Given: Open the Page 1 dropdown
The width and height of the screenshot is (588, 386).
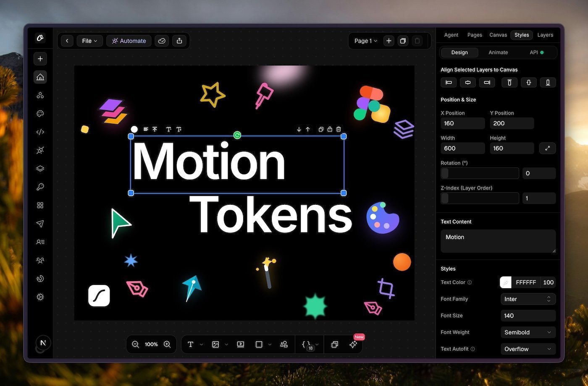Looking at the screenshot, I should (x=365, y=41).
